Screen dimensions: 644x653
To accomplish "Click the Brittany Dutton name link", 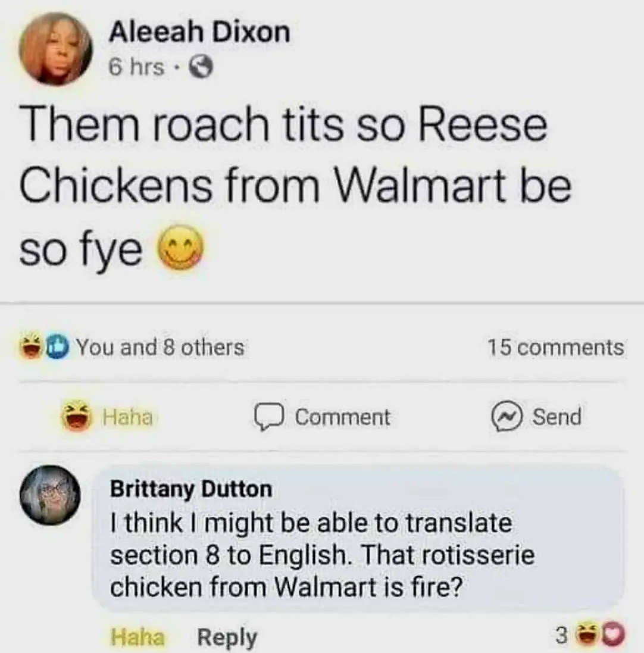I will pos(191,489).
